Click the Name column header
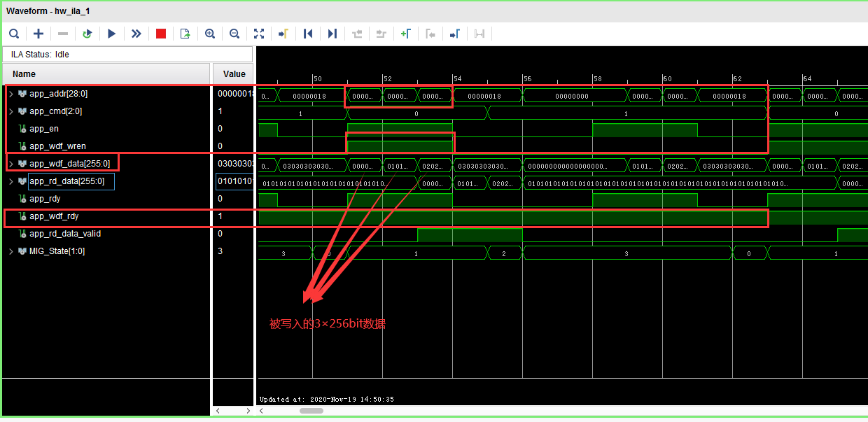 (106, 74)
